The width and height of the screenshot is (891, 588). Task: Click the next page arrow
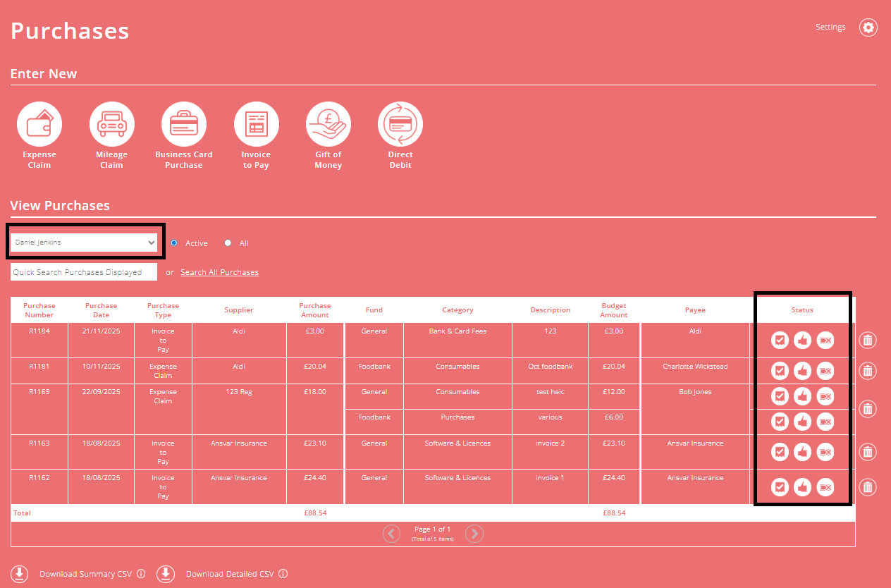[x=474, y=534]
